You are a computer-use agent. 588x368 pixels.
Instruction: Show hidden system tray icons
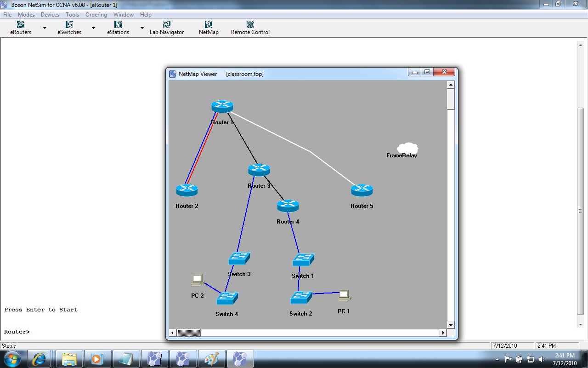(x=498, y=359)
